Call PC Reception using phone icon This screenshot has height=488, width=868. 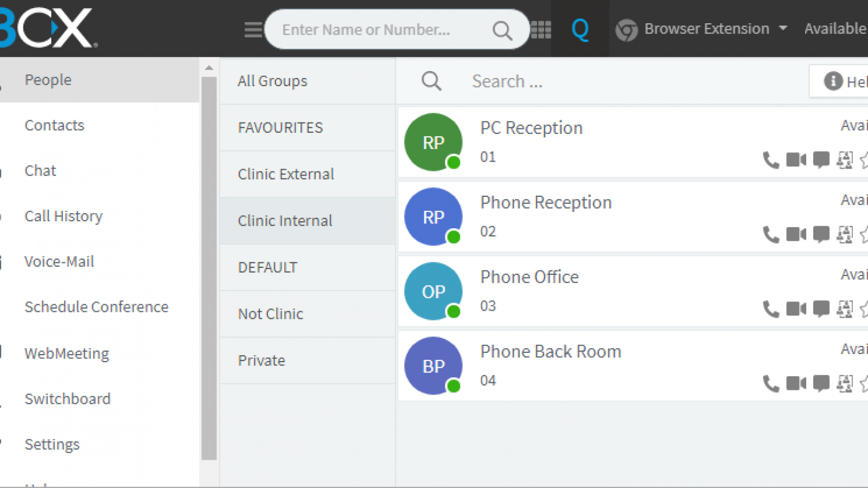[770, 160]
